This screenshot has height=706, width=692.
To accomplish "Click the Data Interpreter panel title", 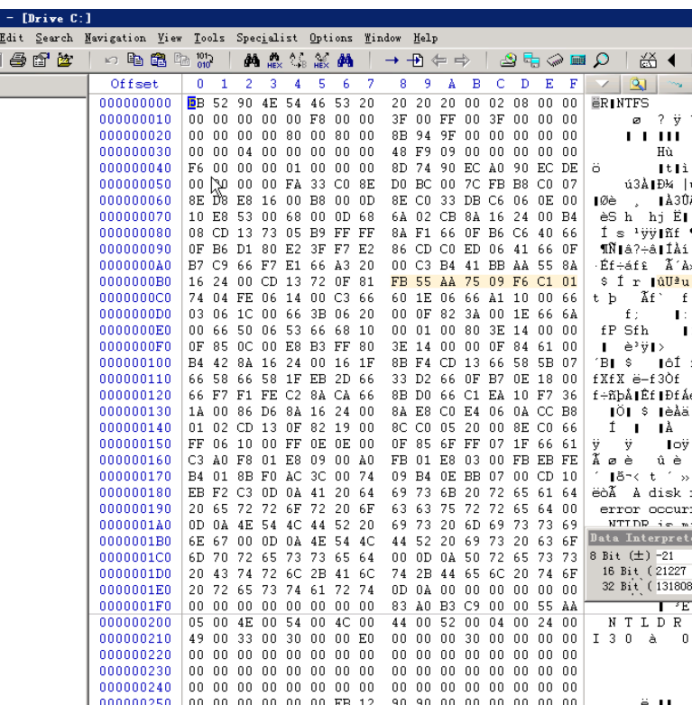I will [640, 538].
